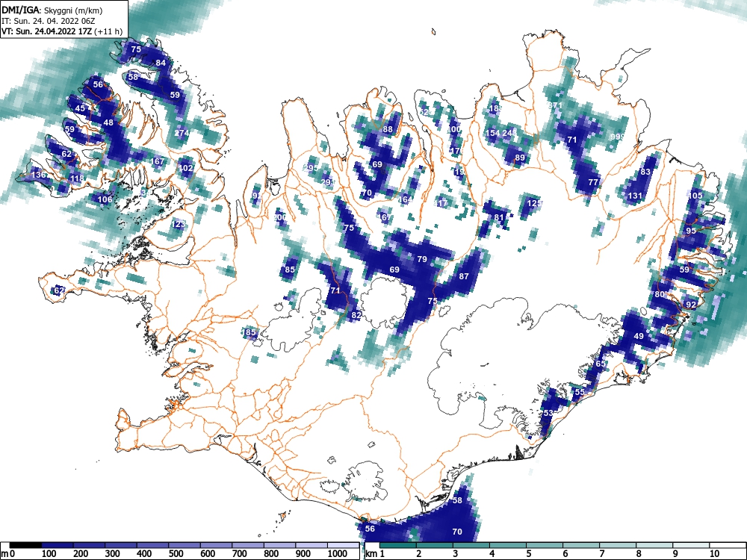Click the '65' visibility value
This screenshot has height=560, width=747.
pos(601,364)
